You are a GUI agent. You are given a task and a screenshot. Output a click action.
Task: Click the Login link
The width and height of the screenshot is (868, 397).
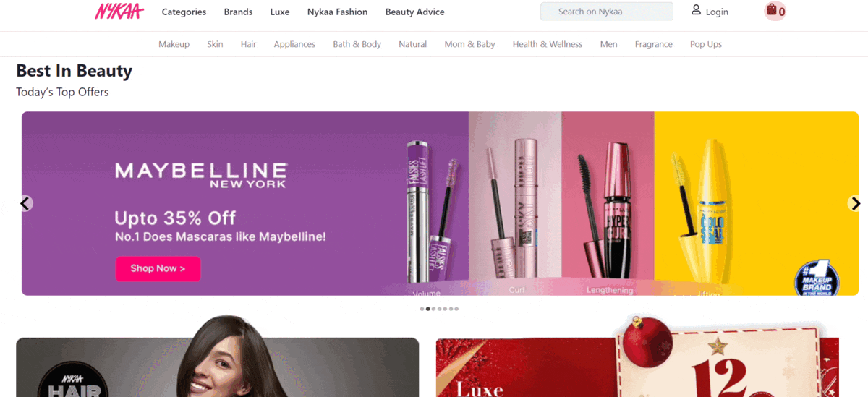click(x=717, y=12)
